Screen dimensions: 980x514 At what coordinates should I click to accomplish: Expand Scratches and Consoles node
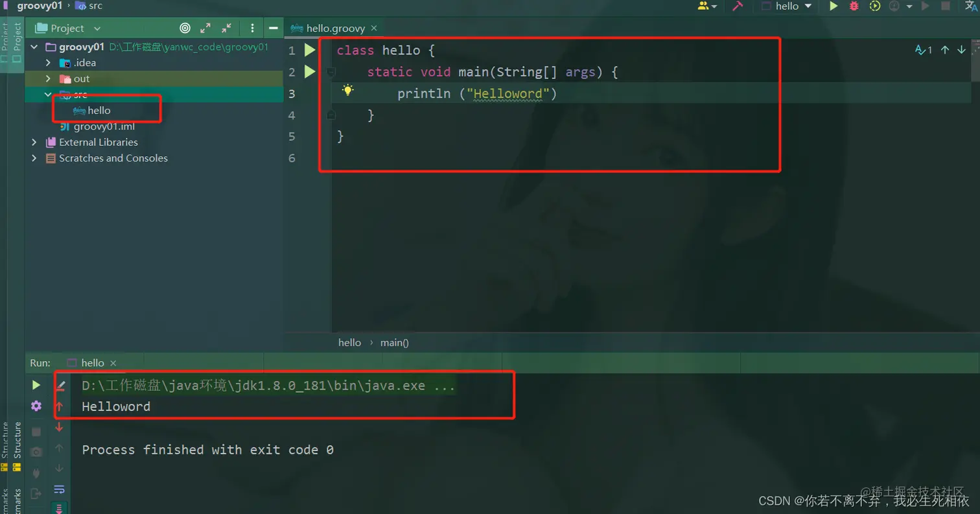coord(34,158)
